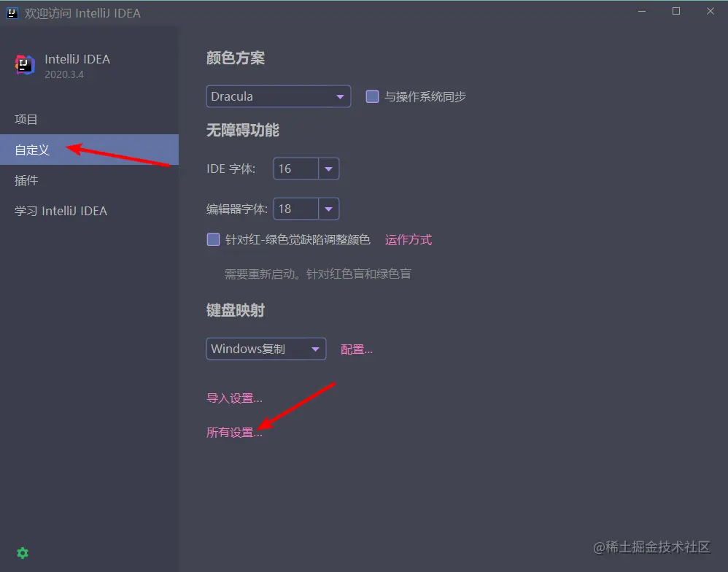Screen dimensions: 728x572
Task: Expand the 编辑器字体 size dropdown arrow
Action: click(329, 209)
